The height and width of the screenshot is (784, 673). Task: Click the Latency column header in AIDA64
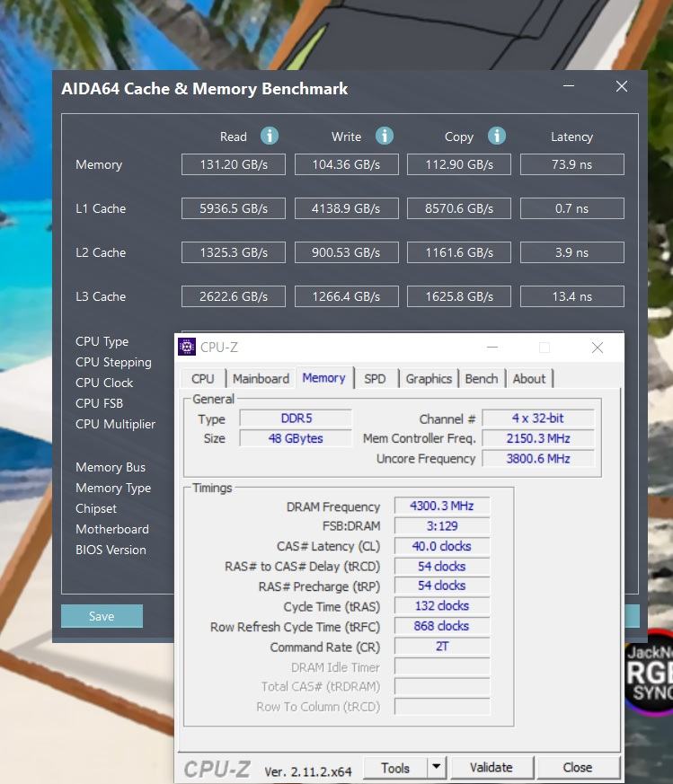(x=572, y=137)
